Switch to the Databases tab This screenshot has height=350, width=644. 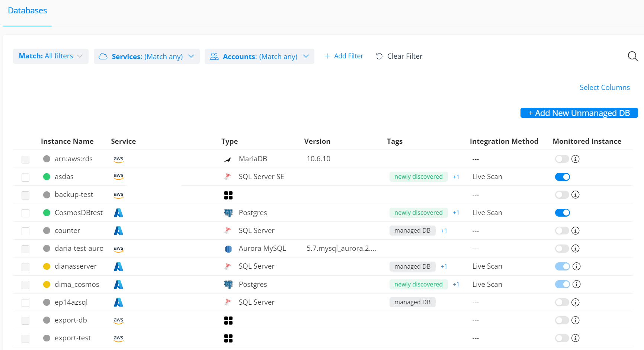27,10
